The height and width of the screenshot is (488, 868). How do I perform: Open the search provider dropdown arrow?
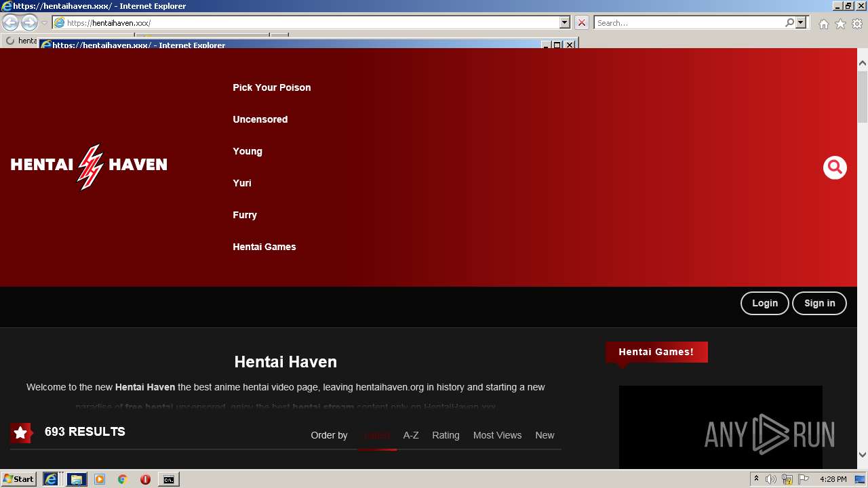802,22
